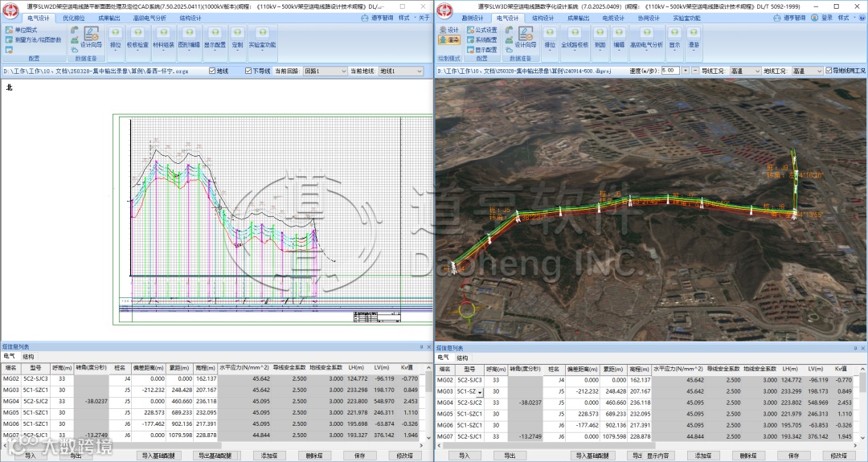The height and width of the screenshot is (462, 868).
Task: Click the 漫游 roaming tool
Action: (694, 38)
